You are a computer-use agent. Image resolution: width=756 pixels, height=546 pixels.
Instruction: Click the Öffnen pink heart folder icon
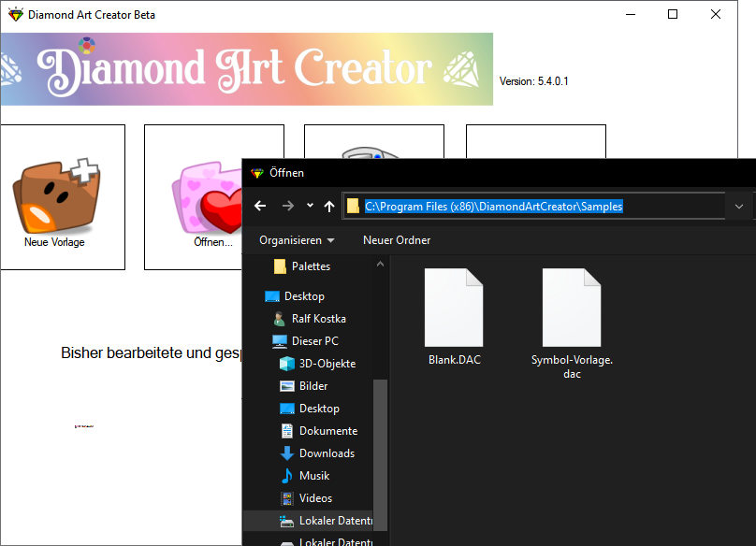pos(208,197)
